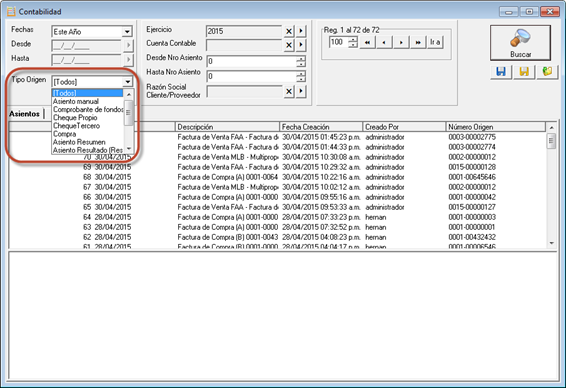Sort by the Fecha Creación column header

click(321, 127)
